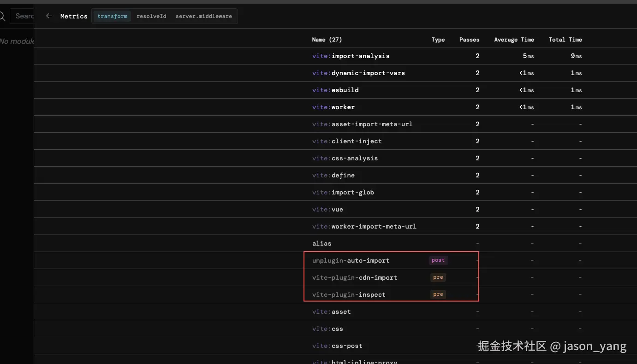Click the <1ms average time of vite:worker
This screenshot has width=637, height=364.
(x=526, y=107)
